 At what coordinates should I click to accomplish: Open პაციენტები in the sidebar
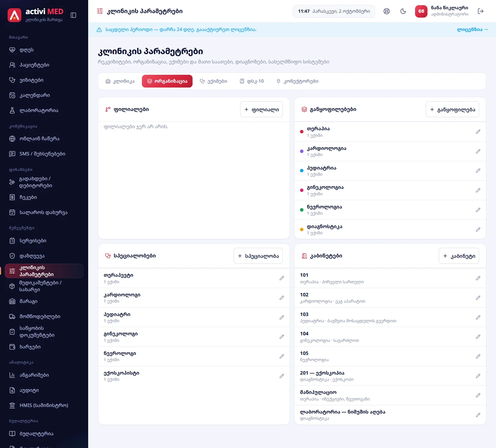coord(44,65)
